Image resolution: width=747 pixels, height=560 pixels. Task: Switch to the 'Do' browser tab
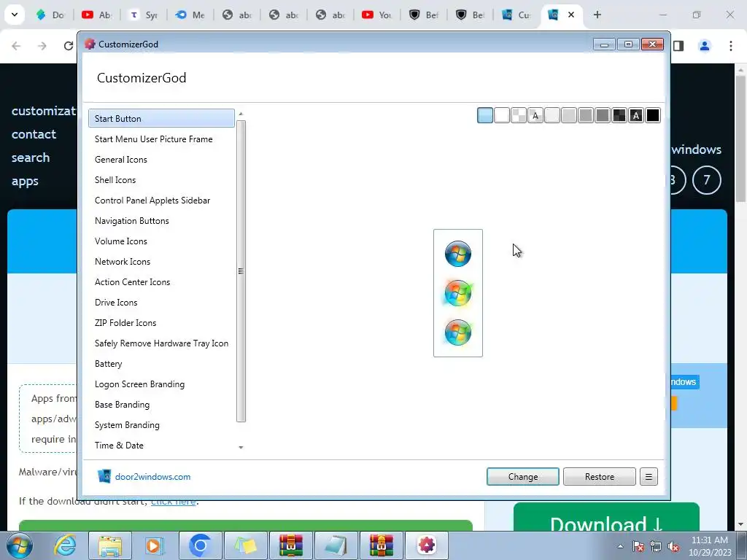[50, 15]
